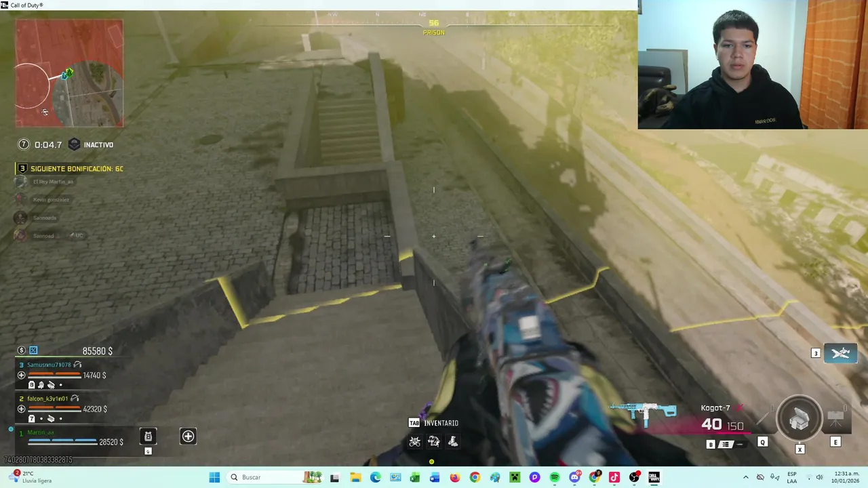The width and height of the screenshot is (868, 488).
Task: Click the webcam overlay feed
Action: click(x=753, y=64)
